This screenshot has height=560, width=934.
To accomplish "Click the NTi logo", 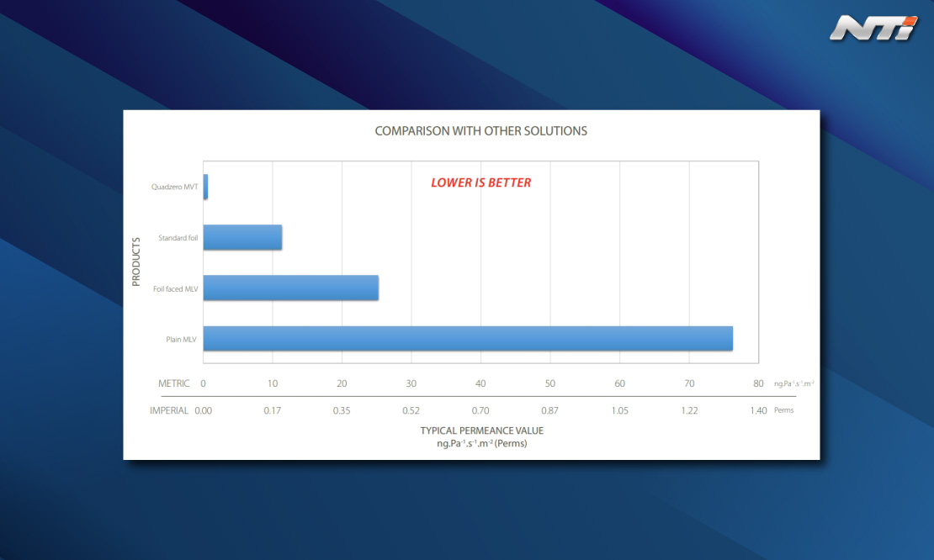I will [874, 28].
